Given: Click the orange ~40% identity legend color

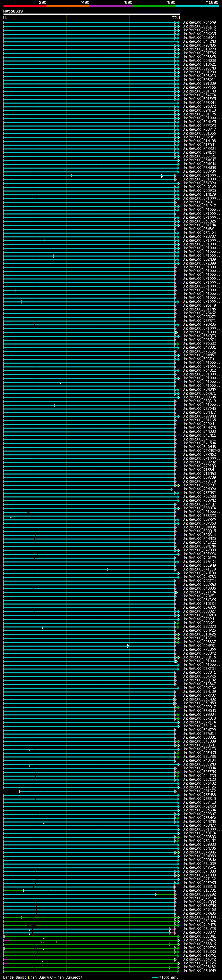Looking at the screenshot, I should [x=68, y=6].
